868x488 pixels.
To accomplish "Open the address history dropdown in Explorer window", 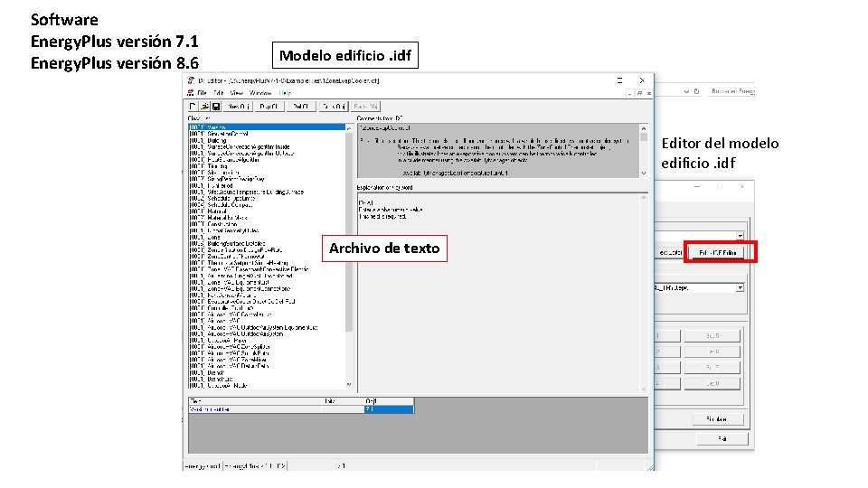I will 686,91.
